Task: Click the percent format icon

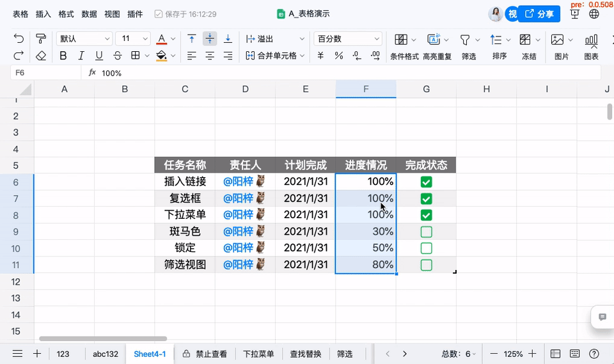Action: click(x=338, y=56)
